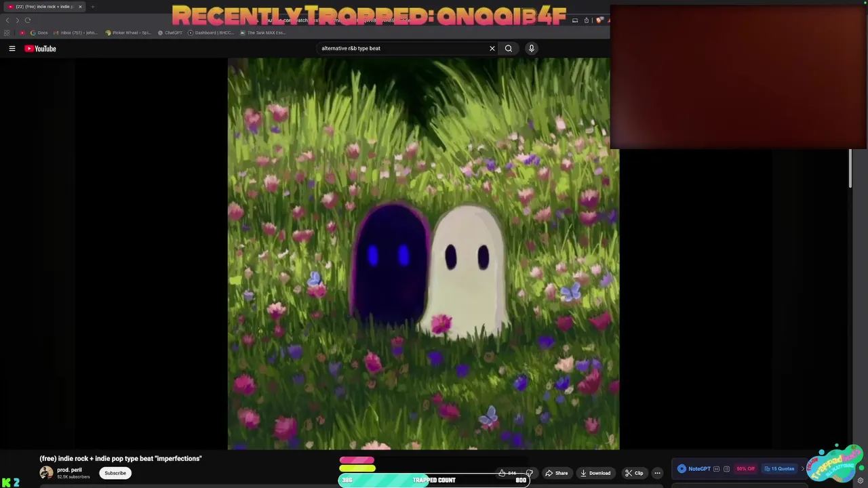Open NoteGPT 15 Quotas button
868x488 pixels.
coord(779,469)
